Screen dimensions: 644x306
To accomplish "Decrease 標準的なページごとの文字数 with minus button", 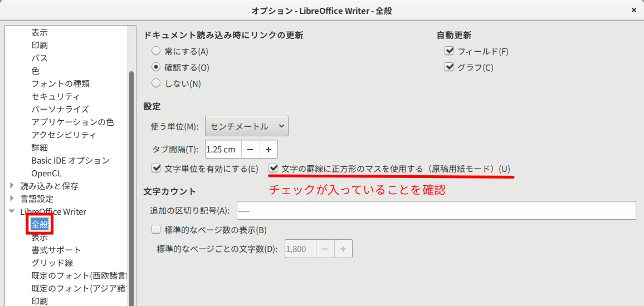I will tap(325, 249).
